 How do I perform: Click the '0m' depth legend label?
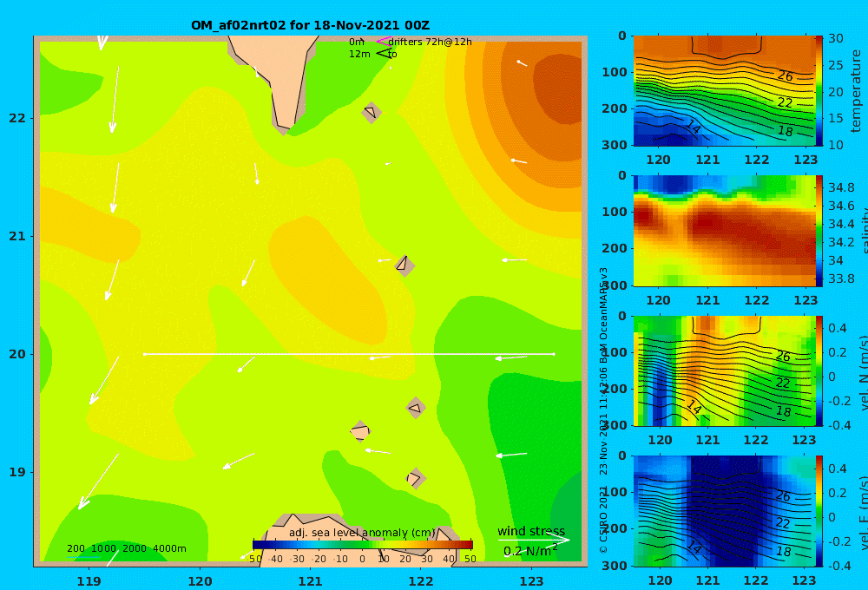357,42
